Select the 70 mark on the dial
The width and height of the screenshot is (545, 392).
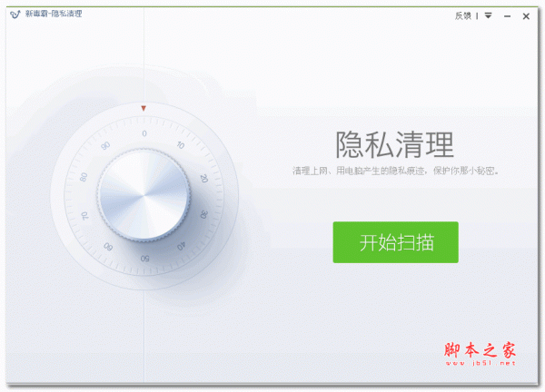84,216
